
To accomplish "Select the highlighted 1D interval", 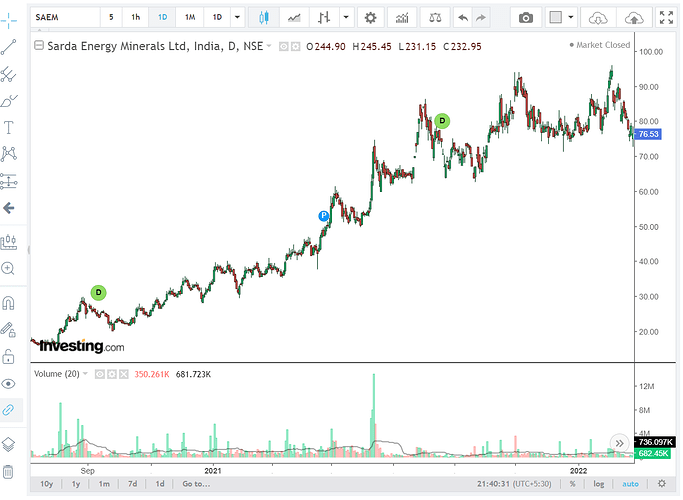I will (162, 17).
